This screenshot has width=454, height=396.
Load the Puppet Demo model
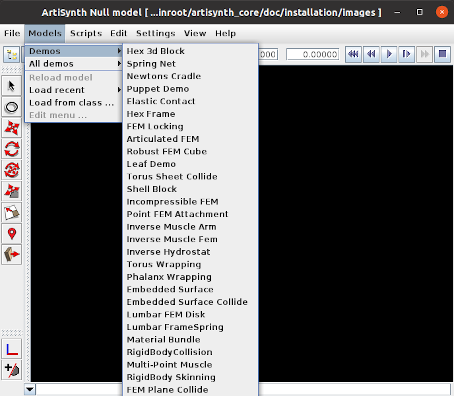point(191,89)
